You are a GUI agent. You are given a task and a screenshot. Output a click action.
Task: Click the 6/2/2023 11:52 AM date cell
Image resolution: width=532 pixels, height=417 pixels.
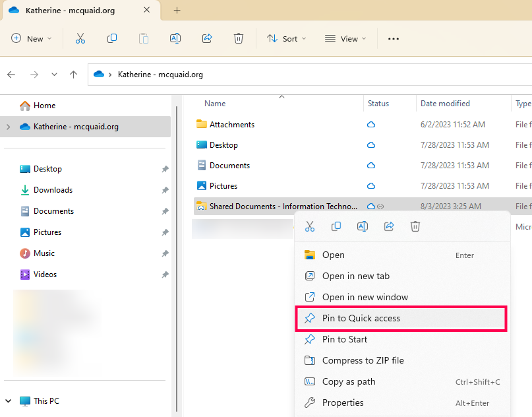[453, 125]
